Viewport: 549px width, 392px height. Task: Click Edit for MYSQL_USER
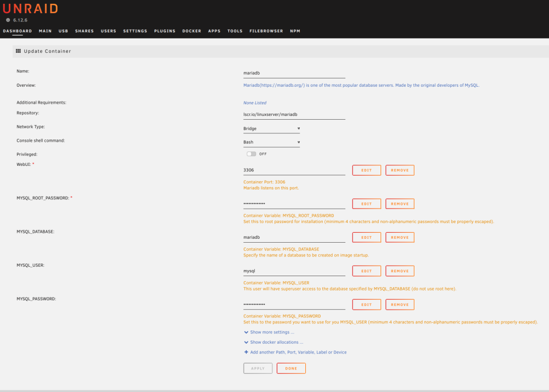pos(367,271)
